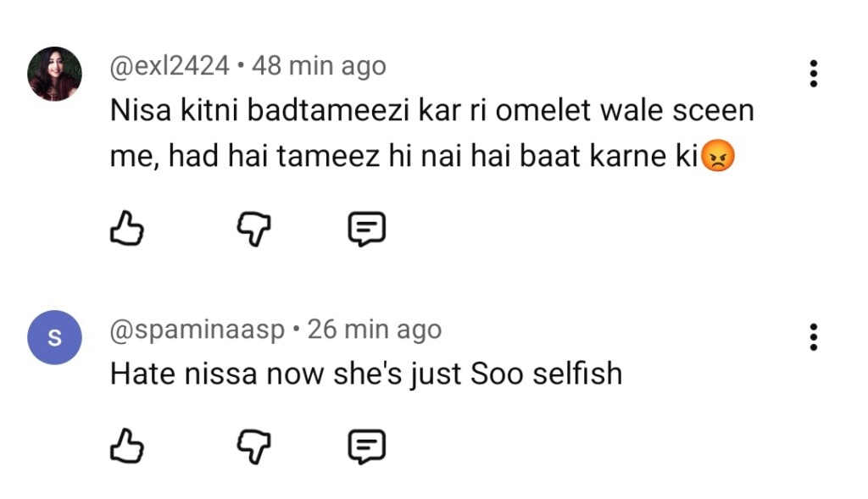Like the comment by @spaminaasp

(126, 446)
